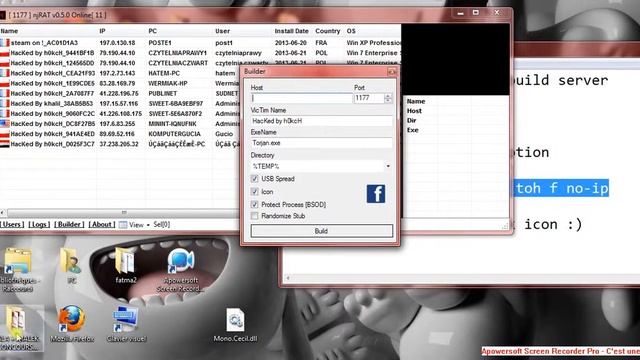The image size is (640, 360).
Task: Open the fatma2 folder on the desktop
Action: tap(126, 265)
